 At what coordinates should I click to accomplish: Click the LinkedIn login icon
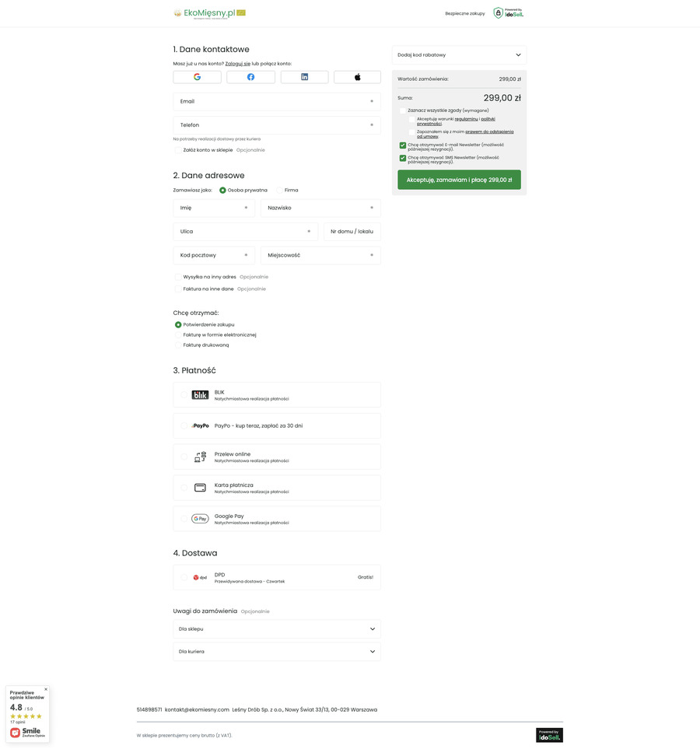coord(304,77)
